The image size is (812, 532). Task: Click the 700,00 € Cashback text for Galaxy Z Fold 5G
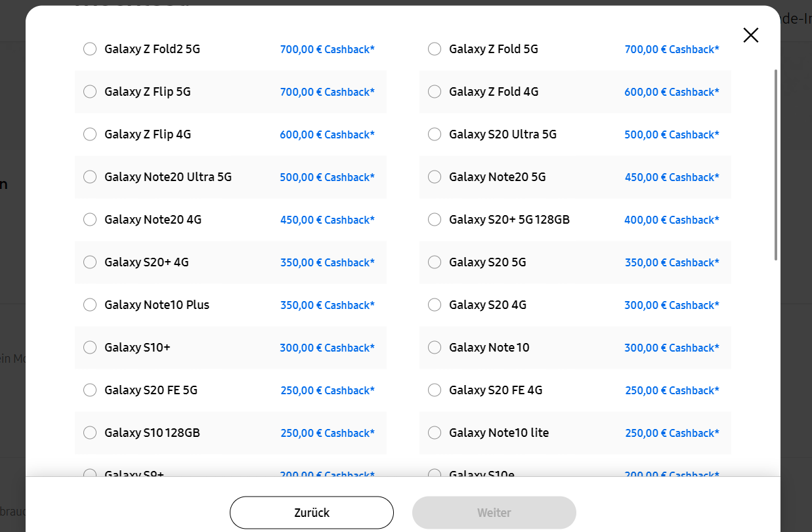point(672,49)
